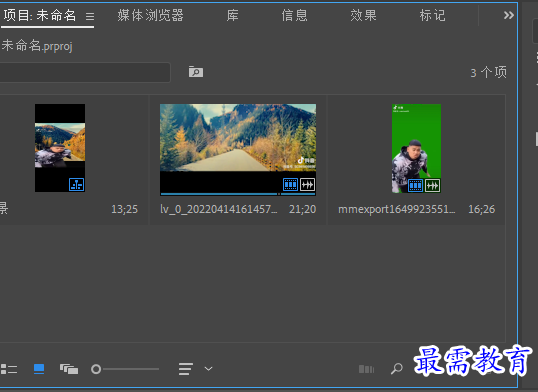The height and width of the screenshot is (392, 538).
Task: Click the video badge icon on mmexport clip
Action: [416, 186]
